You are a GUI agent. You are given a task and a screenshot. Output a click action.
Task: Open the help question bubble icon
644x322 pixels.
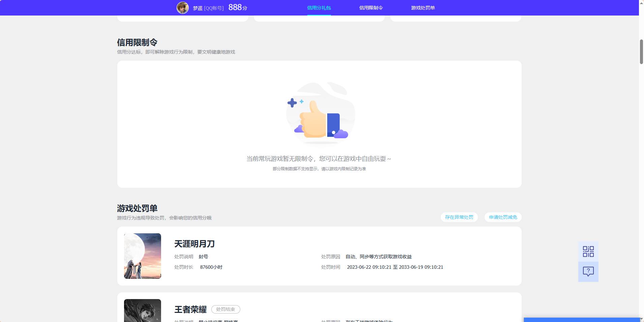pyautogui.click(x=588, y=272)
